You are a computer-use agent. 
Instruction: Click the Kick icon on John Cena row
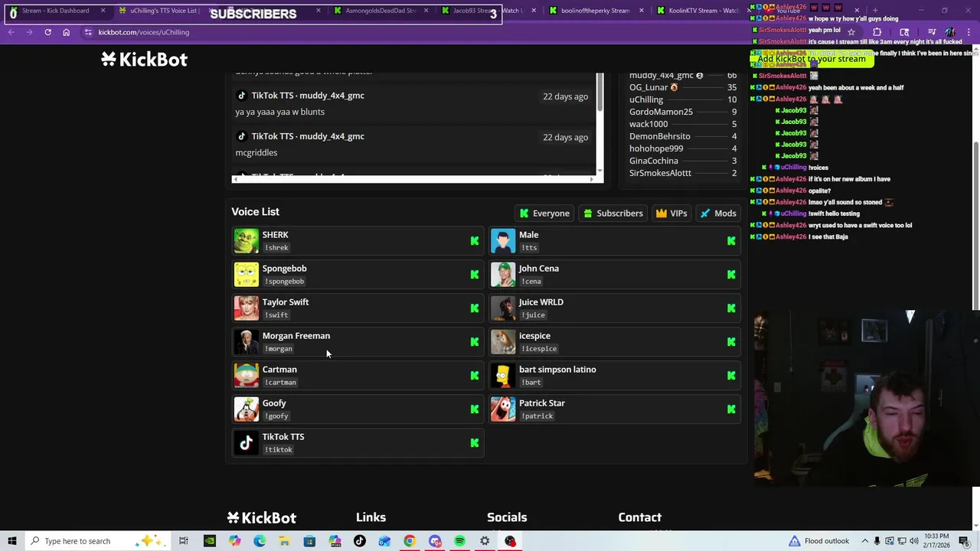[x=731, y=275]
